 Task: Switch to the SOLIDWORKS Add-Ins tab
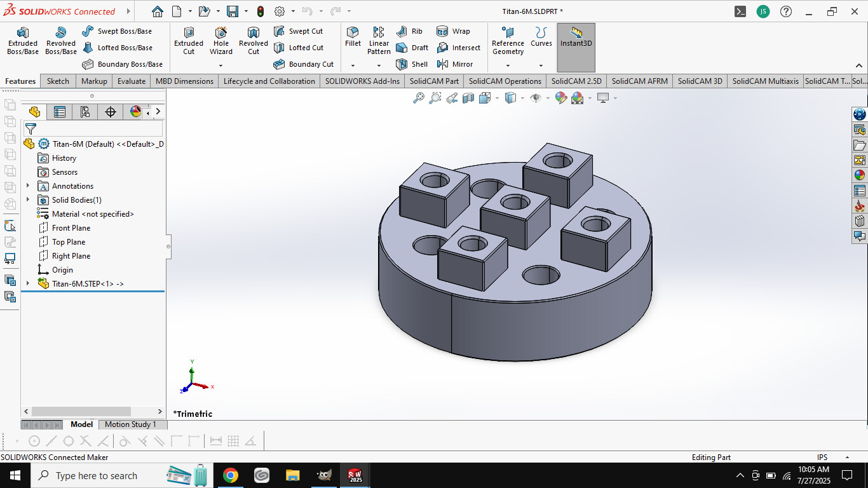click(x=362, y=81)
